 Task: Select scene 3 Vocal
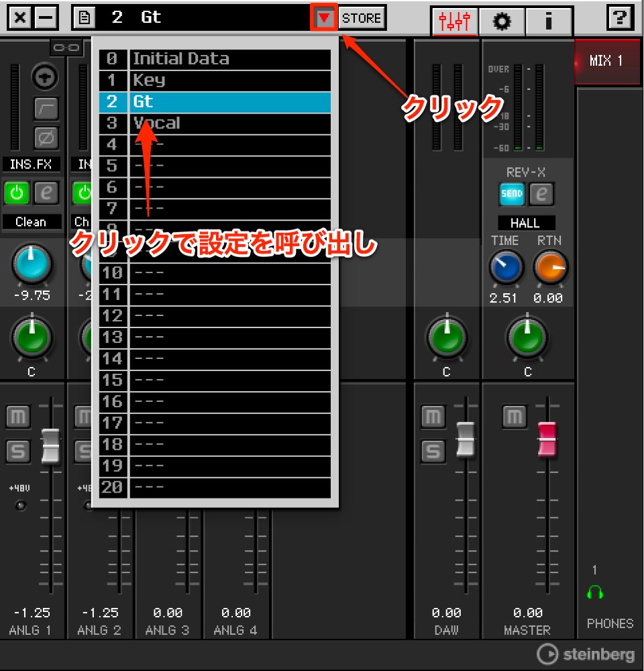[x=215, y=123]
